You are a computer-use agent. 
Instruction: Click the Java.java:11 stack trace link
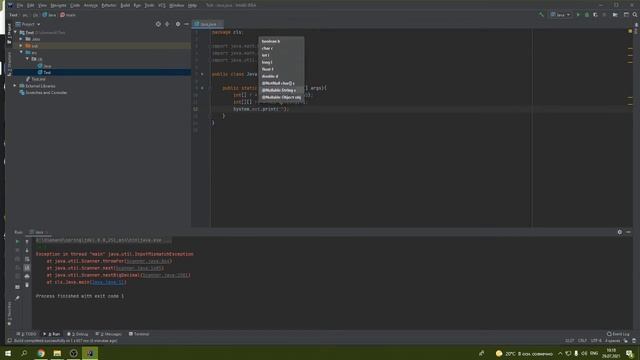tap(108, 282)
